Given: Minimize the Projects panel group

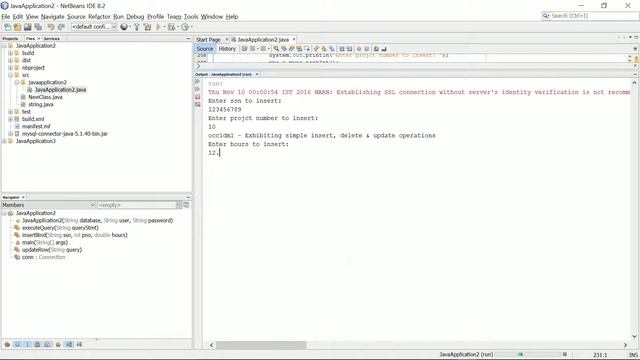Looking at the screenshot, I should (x=188, y=38).
